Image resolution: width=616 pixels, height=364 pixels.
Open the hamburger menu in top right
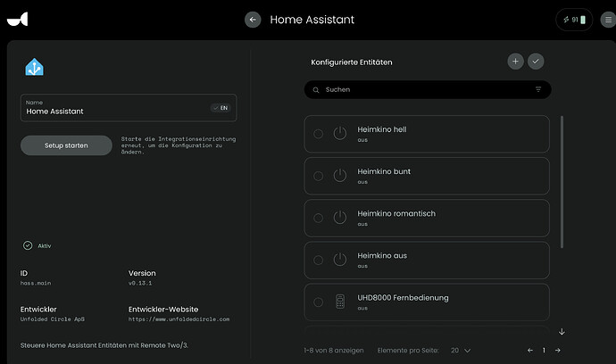point(608,20)
